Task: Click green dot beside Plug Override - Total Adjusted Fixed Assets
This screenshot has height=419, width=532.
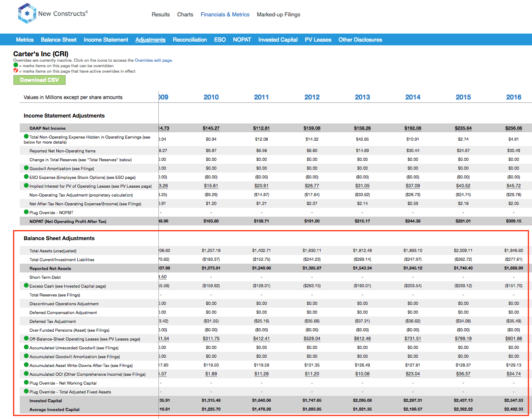Action: [x=26, y=391]
